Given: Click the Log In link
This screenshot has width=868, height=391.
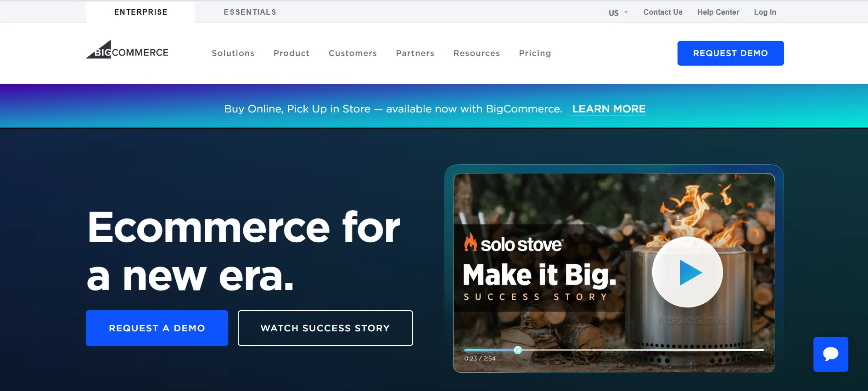Looking at the screenshot, I should [x=765, y=12].
